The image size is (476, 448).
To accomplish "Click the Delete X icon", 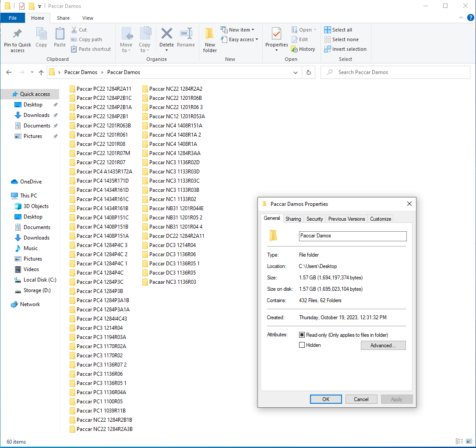I will tap(167, 33).
